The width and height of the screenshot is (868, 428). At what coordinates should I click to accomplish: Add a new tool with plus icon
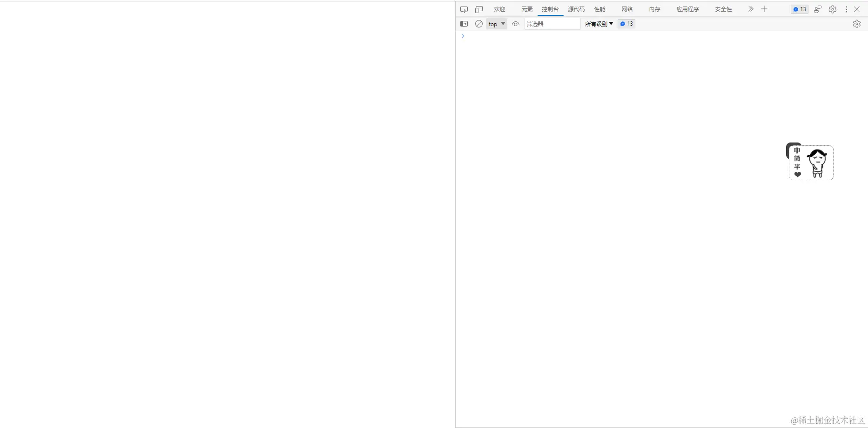(x=764, y=9)
